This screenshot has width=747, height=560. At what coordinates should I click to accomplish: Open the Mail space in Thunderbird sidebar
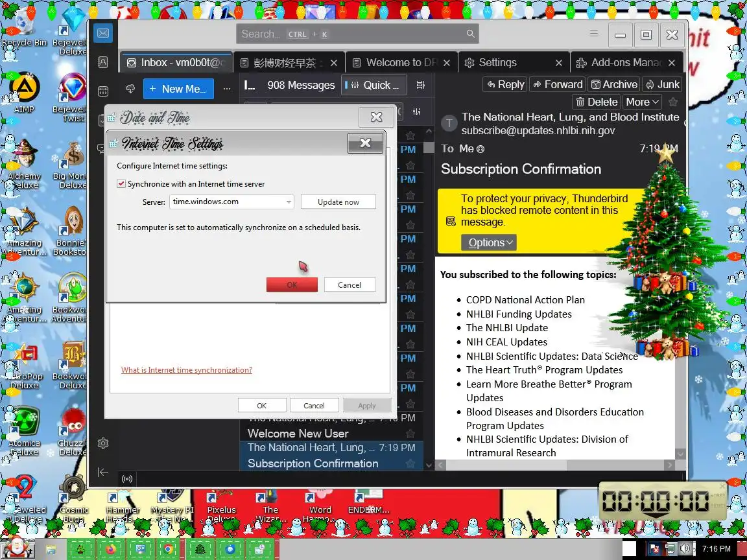tap(103, 33)
